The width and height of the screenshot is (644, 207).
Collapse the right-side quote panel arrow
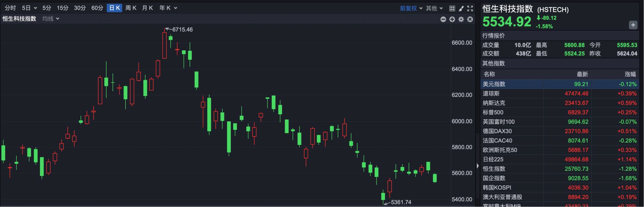pos(478,166)
